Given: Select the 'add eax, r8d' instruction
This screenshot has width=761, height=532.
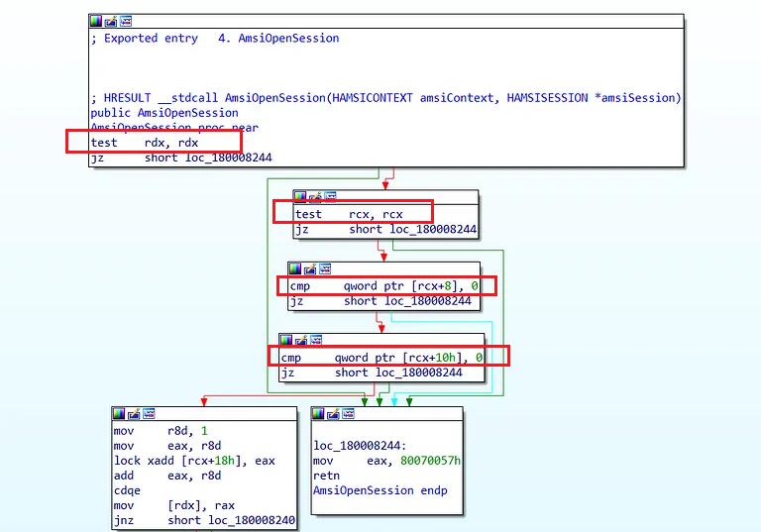Looking at the screenshot, I should point(167,476).
